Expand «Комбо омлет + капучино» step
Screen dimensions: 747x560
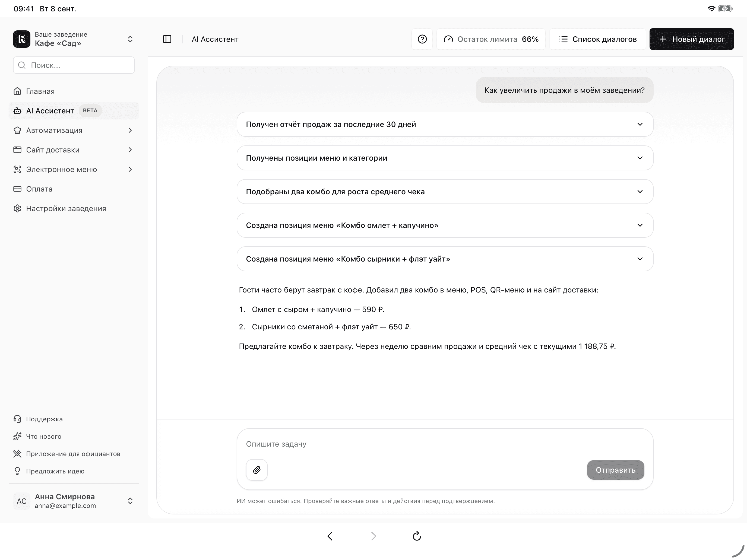coord(445,225)
